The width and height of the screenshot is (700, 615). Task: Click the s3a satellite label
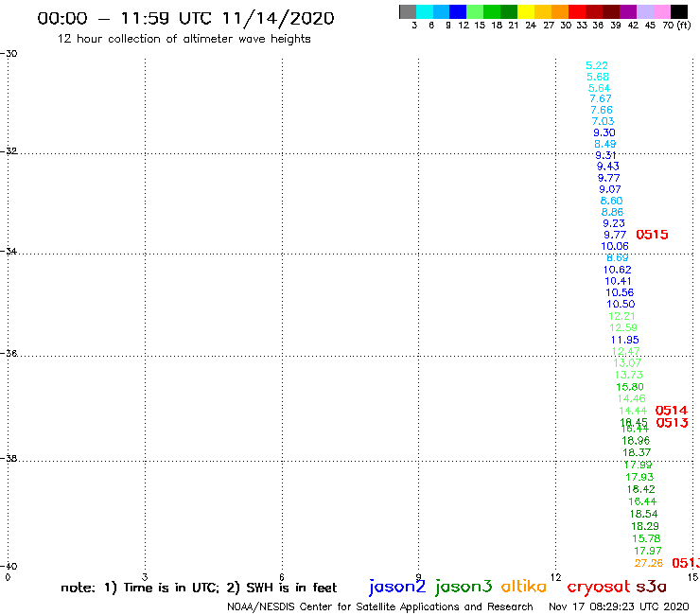(x=652, y=587)
